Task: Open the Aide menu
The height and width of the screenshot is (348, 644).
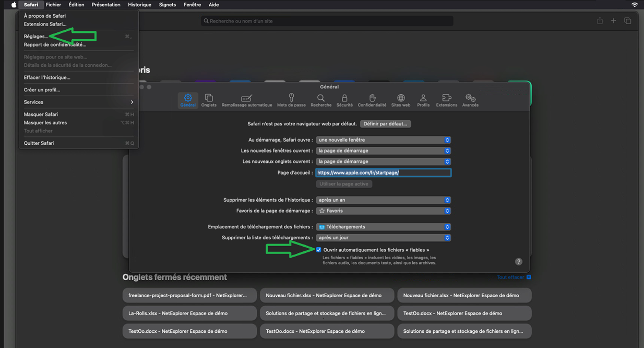Action: [x=213, y=5]
